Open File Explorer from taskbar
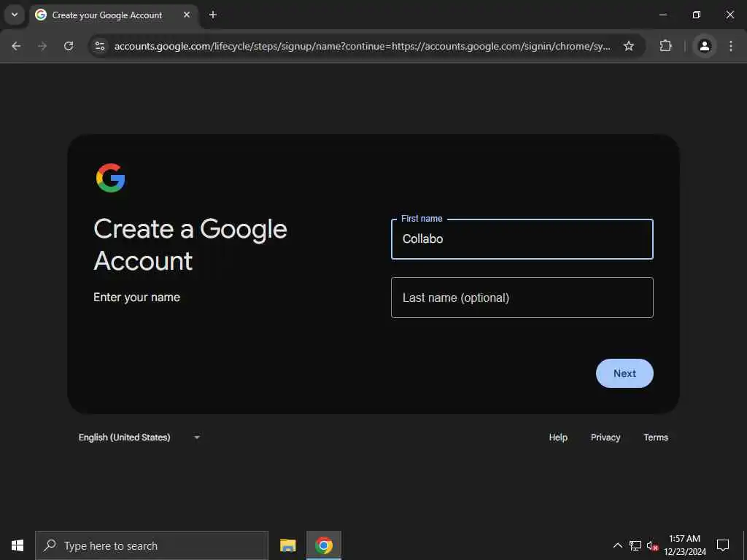 [287, 545]
